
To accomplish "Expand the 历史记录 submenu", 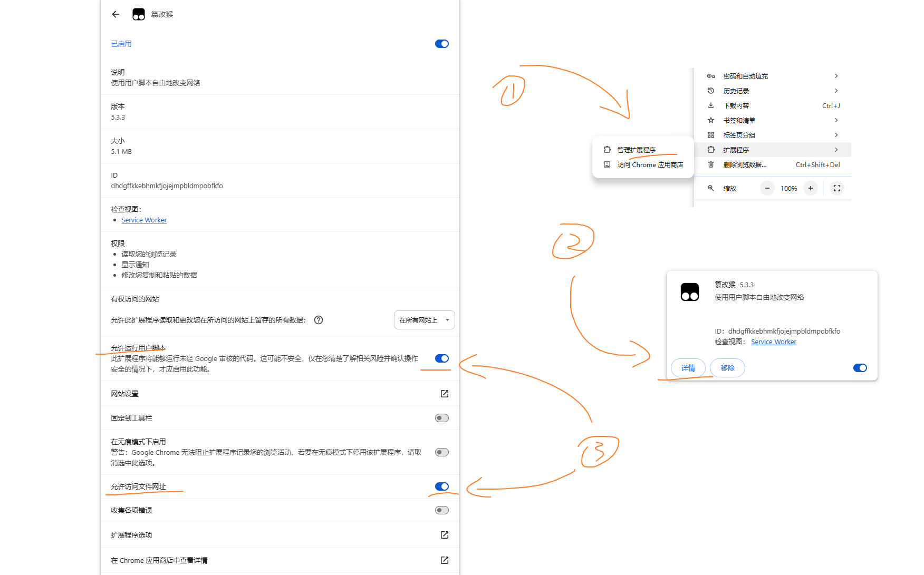I will click(x=773, y=91).
